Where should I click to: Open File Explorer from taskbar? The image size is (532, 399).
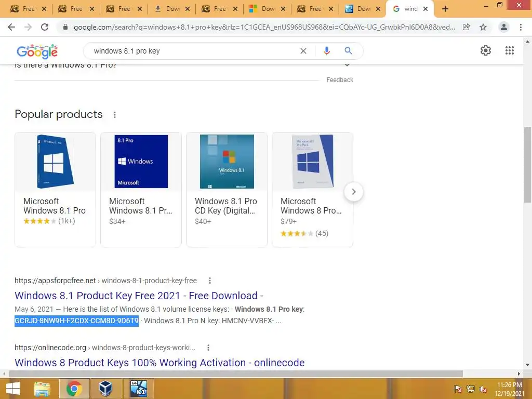pyautogui.click(x=42, y=389)
